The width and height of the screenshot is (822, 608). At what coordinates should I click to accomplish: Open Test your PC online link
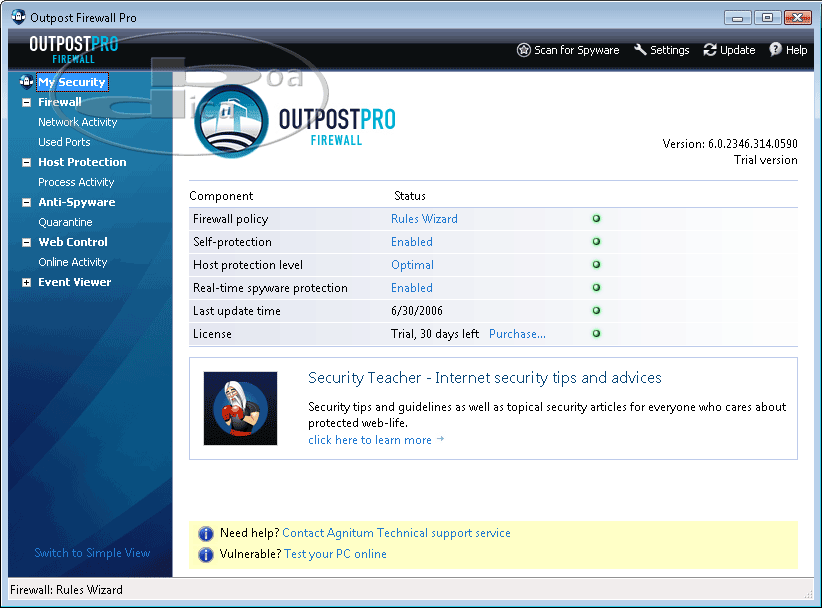tap(335, 554)
